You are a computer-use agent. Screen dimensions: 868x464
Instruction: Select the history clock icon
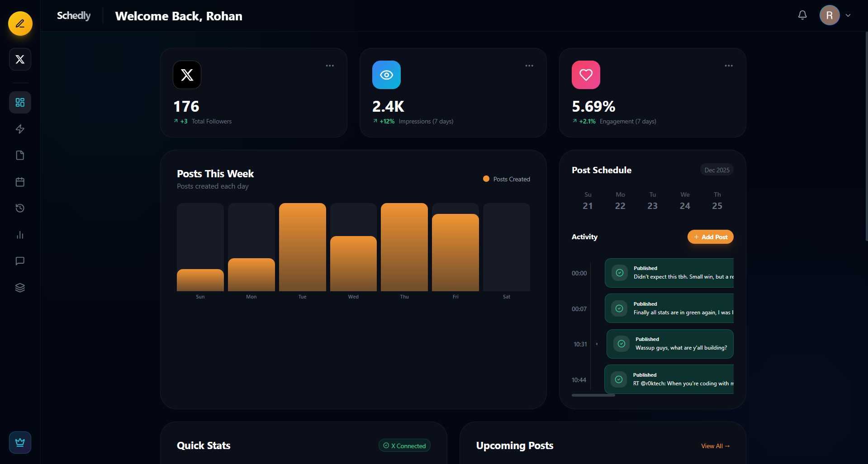tap(20, 208)
